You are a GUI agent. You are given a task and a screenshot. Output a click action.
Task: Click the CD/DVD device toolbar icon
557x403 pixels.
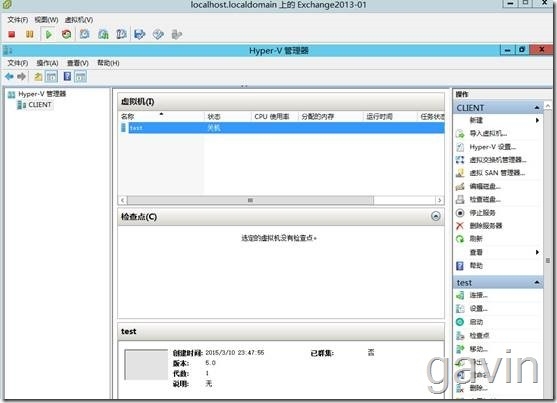[x=158, y=34]
